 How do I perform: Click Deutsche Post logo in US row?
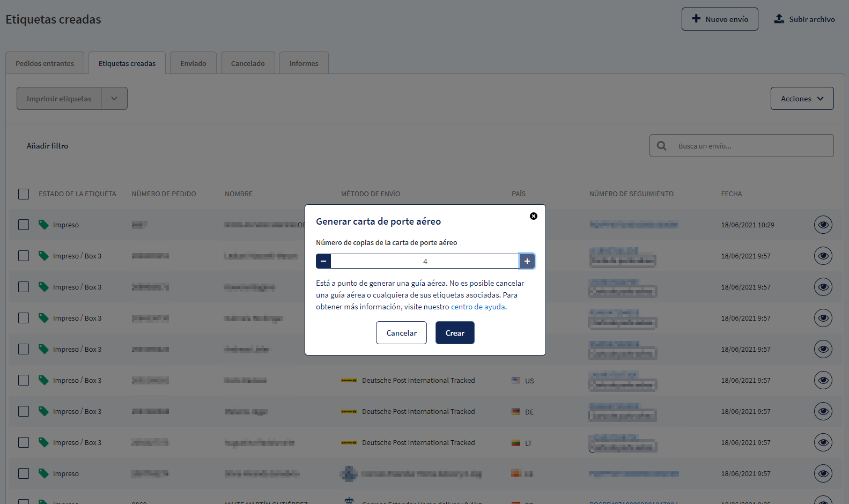point(349,381)
